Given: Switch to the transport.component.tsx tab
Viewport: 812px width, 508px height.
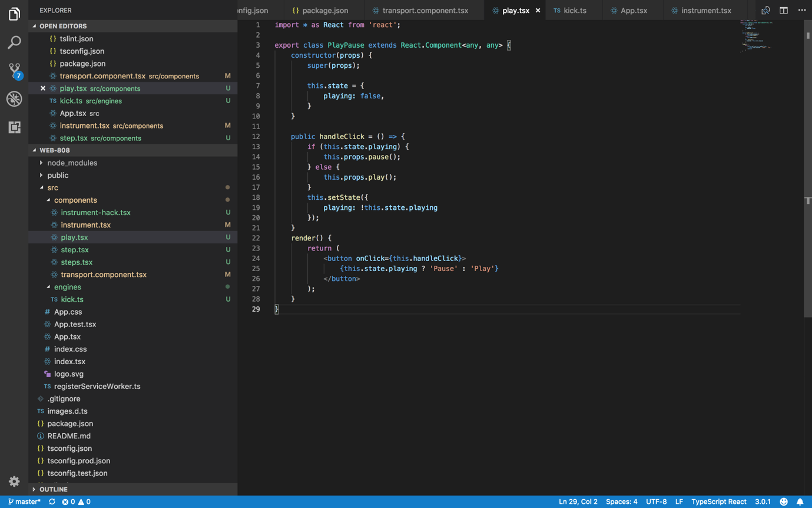Looking at the screenshot, I should pos(425,11).
